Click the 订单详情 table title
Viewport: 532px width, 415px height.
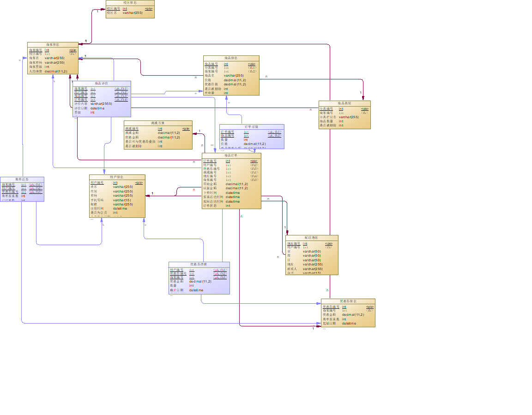click(251, 127)
